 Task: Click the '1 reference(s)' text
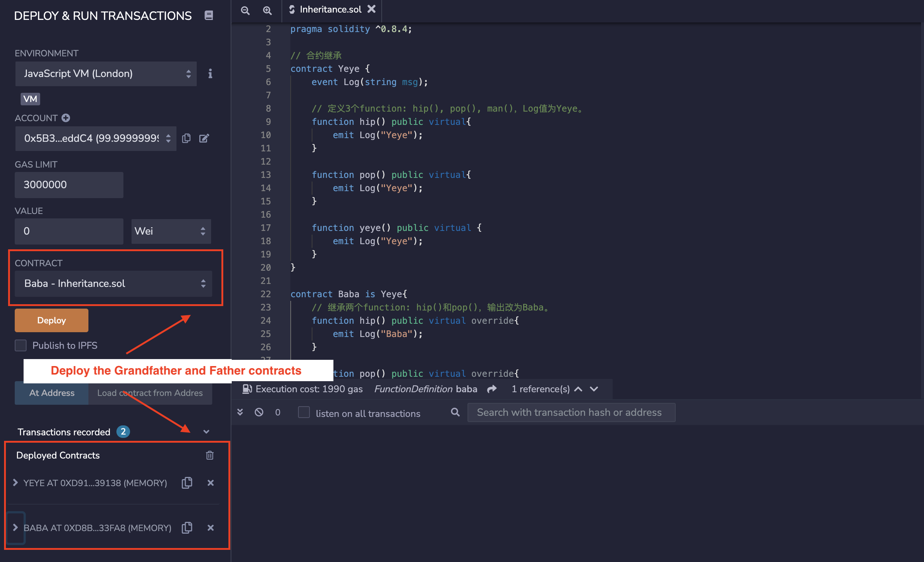tap(540, 389)
